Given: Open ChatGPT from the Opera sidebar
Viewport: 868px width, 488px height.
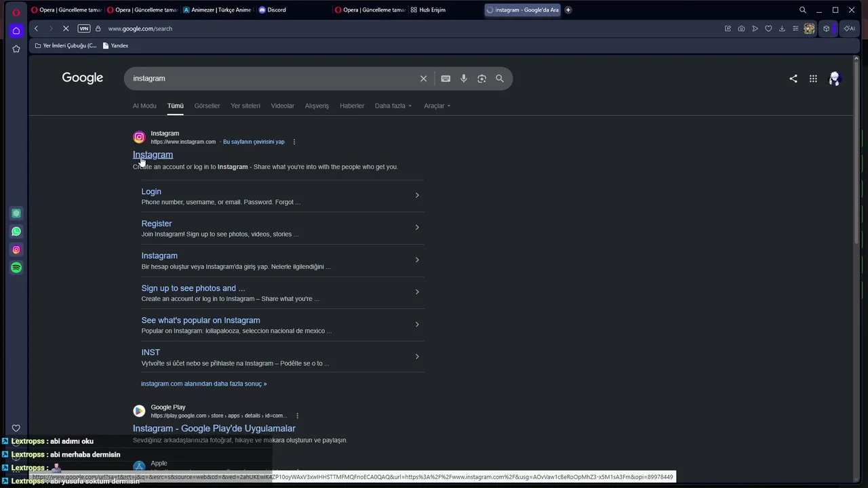Looking at the screenshot, I should tap(16, 213).
